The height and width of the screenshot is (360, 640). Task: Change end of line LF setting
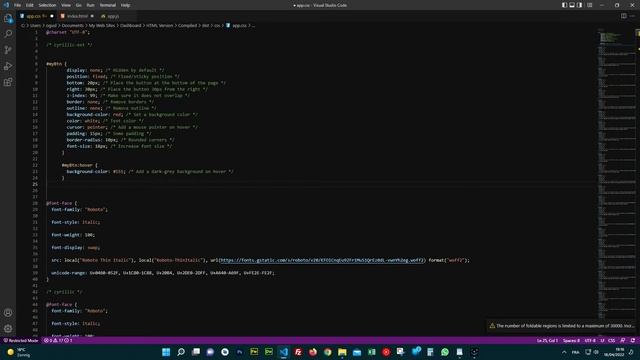[x=602, y=340]
